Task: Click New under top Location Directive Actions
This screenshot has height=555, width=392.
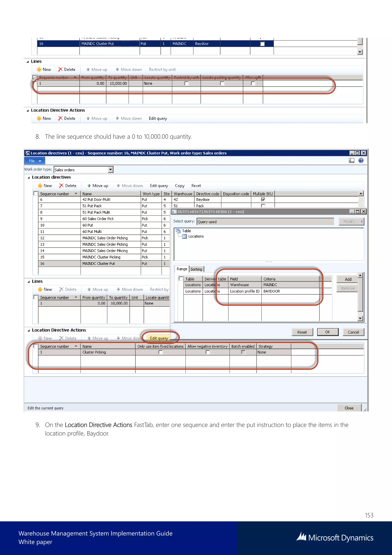Action: [x=44, y=118]
